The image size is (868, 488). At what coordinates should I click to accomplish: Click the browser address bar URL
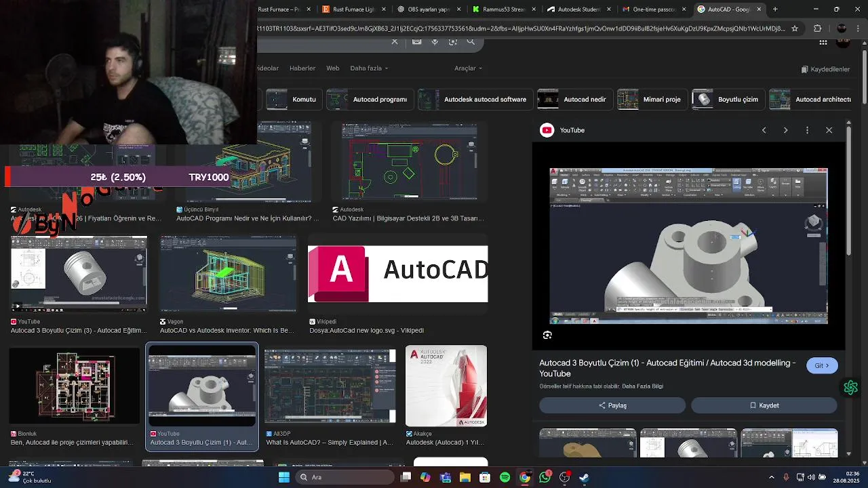521,28
